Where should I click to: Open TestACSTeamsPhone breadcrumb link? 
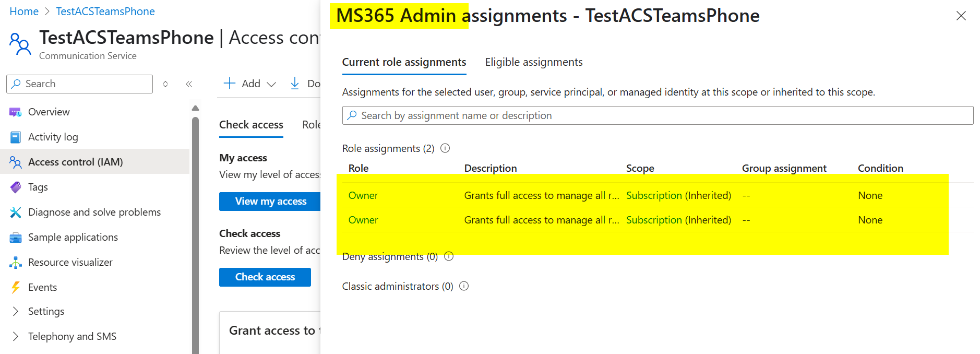105,11
